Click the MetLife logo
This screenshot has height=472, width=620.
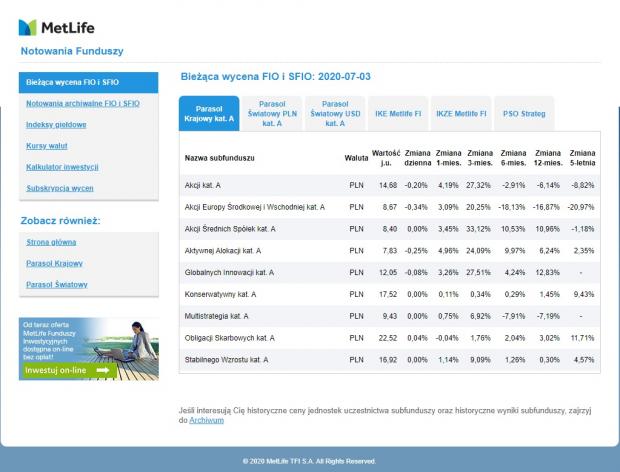click(57, 28)
